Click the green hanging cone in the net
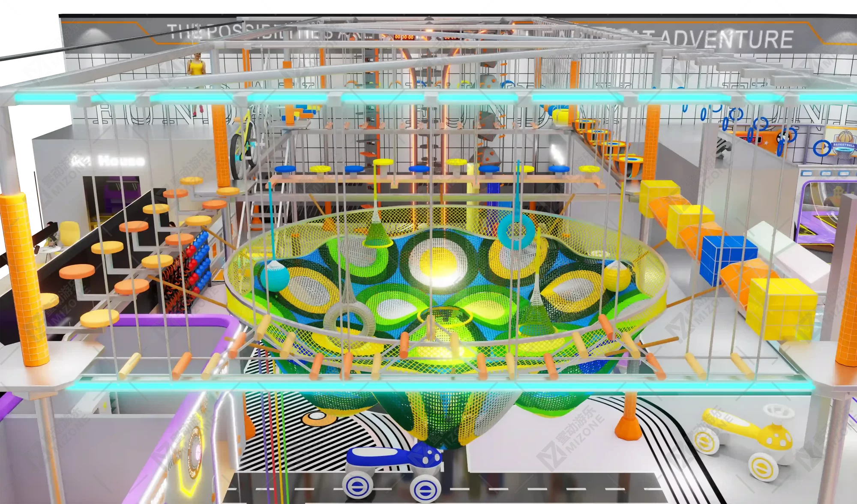 coord(378,234)
